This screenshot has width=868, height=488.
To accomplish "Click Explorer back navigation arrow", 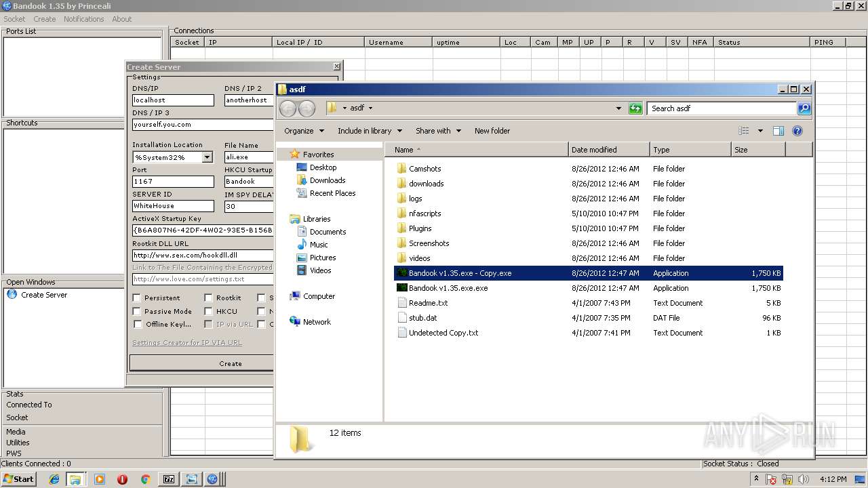I will [288, 108].
